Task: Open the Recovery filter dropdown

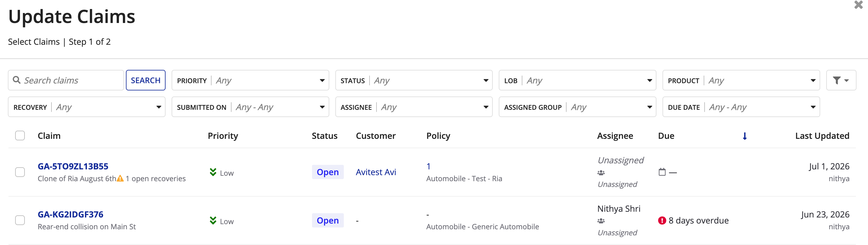Action: tap(87, 107)
